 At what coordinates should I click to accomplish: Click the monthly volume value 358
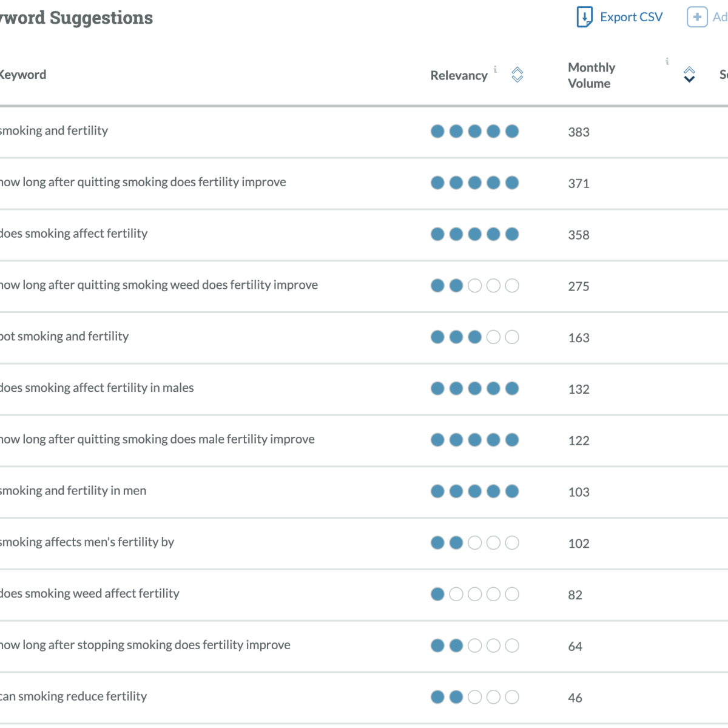point(579,235)
